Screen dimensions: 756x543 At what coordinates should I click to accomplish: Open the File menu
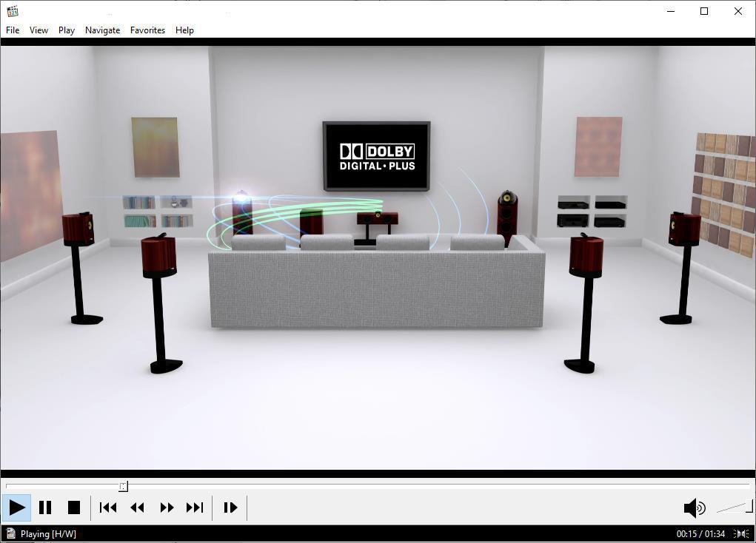coord(13,30)
